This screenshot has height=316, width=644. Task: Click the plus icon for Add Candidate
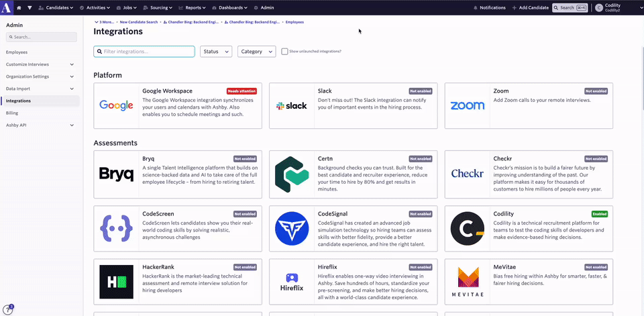(x=515, y=8)
